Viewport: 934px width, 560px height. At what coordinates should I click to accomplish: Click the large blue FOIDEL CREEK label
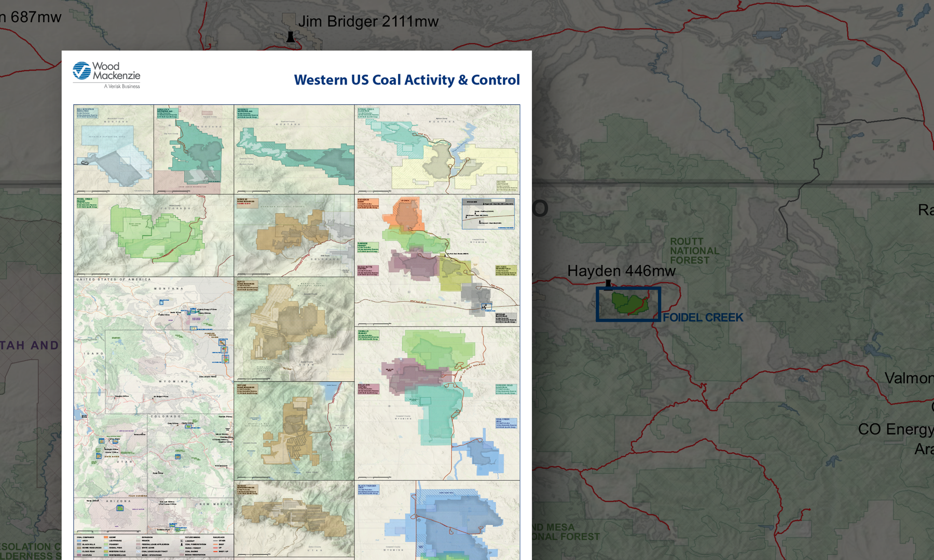pos(703,317)
